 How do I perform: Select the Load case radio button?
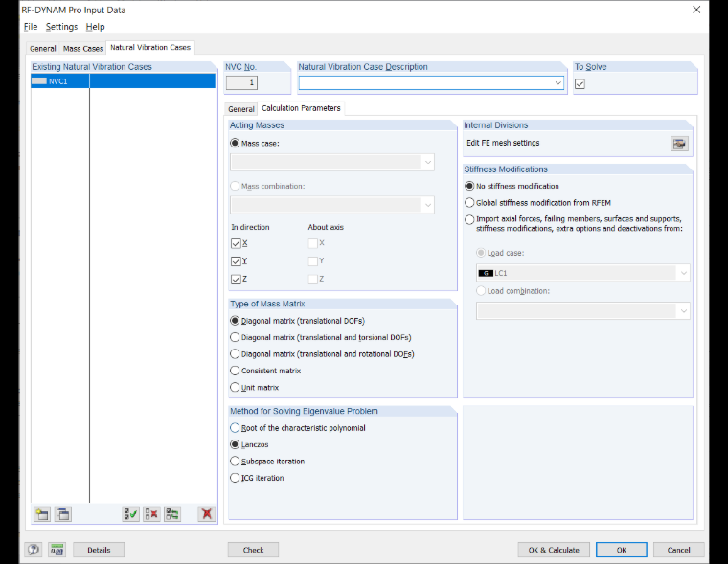(481, 253)
